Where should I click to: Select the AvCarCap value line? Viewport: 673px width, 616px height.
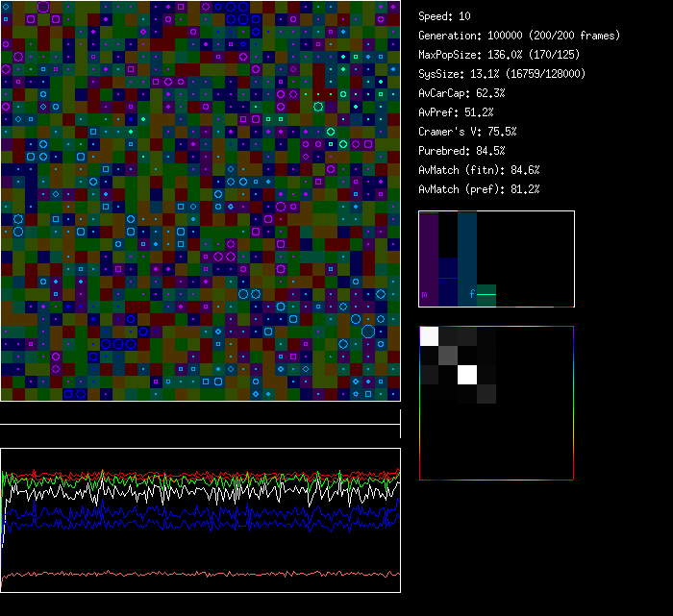point(461,93)
